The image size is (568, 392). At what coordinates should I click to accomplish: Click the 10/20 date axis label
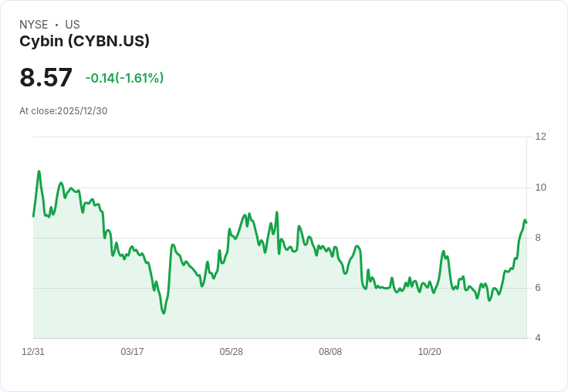click(x=430, y=352)
